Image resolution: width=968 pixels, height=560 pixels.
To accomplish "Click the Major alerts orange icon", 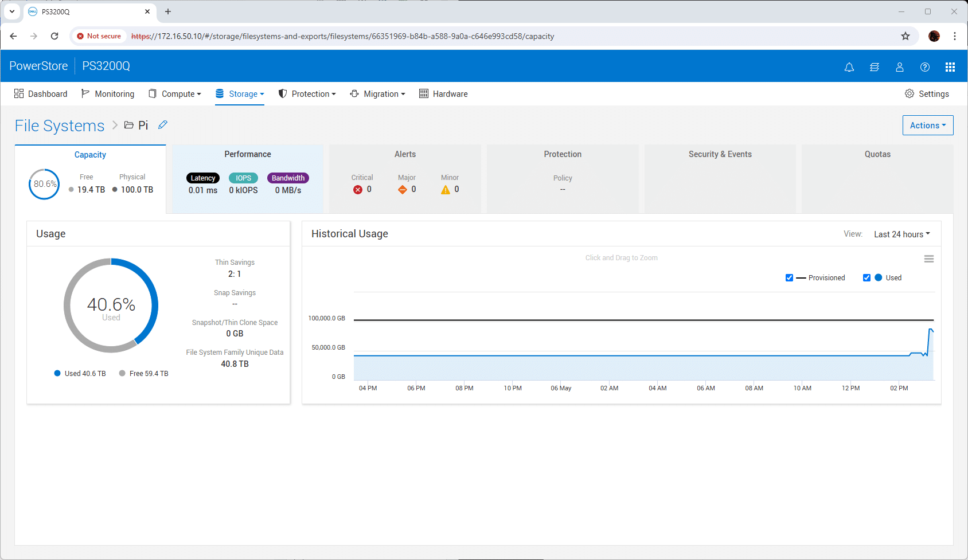I will tap(403, 190).
